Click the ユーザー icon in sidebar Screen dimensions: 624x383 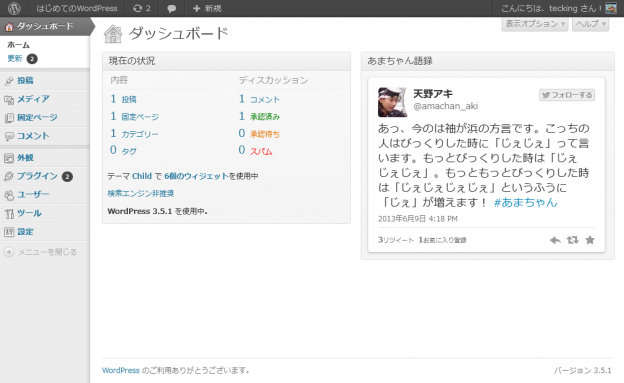[x=9, y=195]
